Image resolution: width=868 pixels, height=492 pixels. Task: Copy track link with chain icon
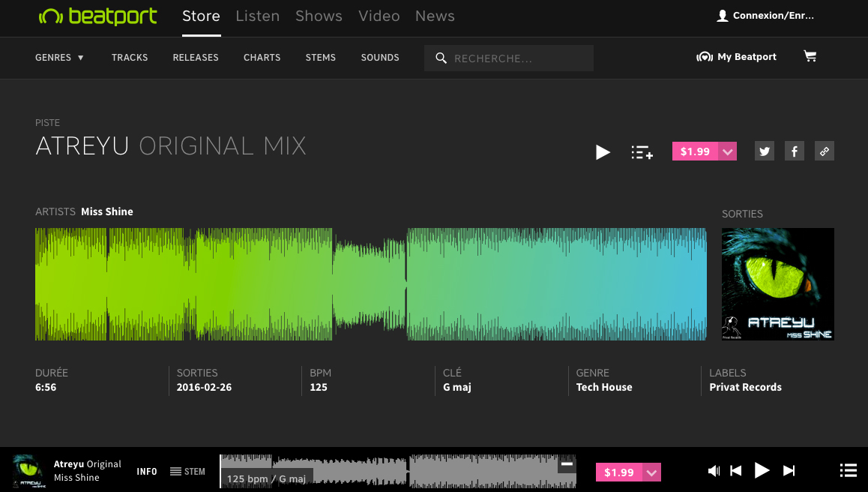tap(824, 151)
